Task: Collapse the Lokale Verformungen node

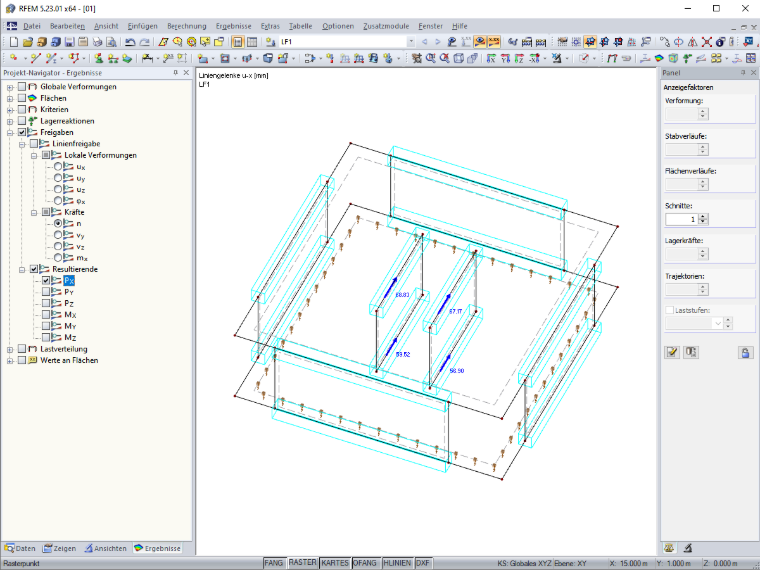Action: point(34,156)
